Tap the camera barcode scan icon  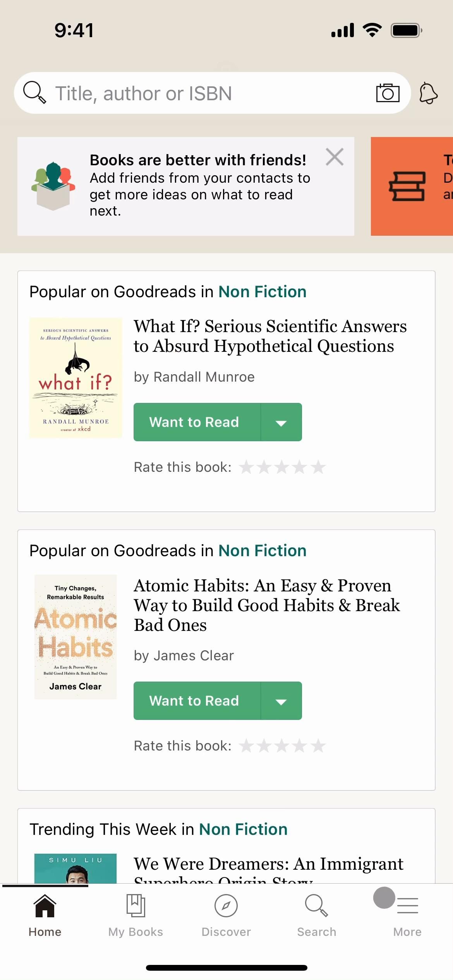point(388,93)
